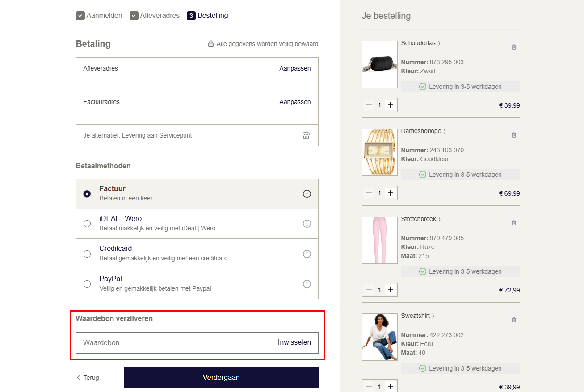Open info icon for iDEAL | Wero
The height and width of the screenshot is (392, 584).
(307, 224)
